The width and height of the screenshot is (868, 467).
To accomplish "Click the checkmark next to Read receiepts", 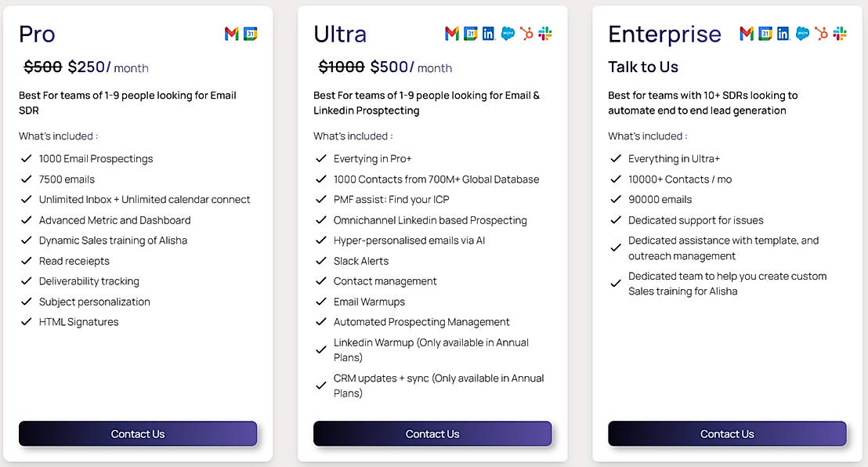I will click(x=27, y=261).
